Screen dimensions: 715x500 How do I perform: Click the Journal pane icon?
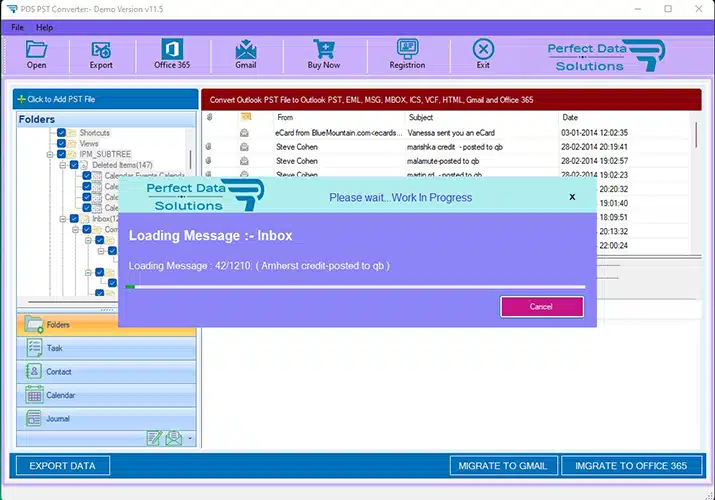pos(34,418)
